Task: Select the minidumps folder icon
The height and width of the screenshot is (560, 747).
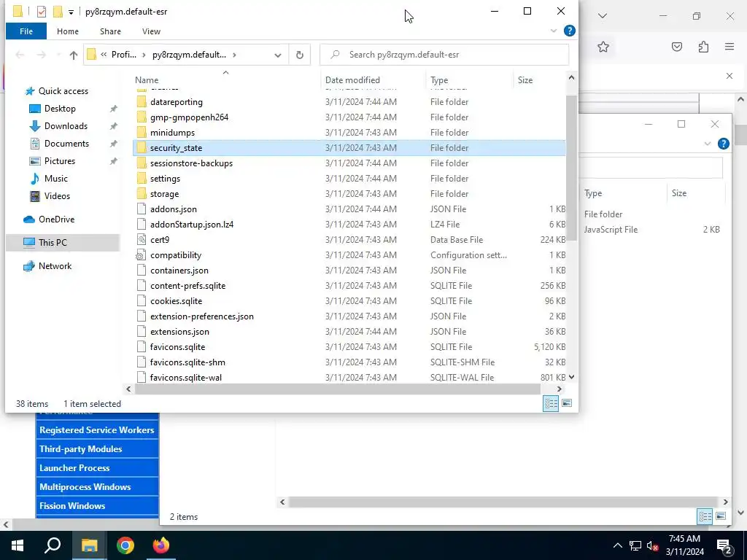Action: pos(141,133)
